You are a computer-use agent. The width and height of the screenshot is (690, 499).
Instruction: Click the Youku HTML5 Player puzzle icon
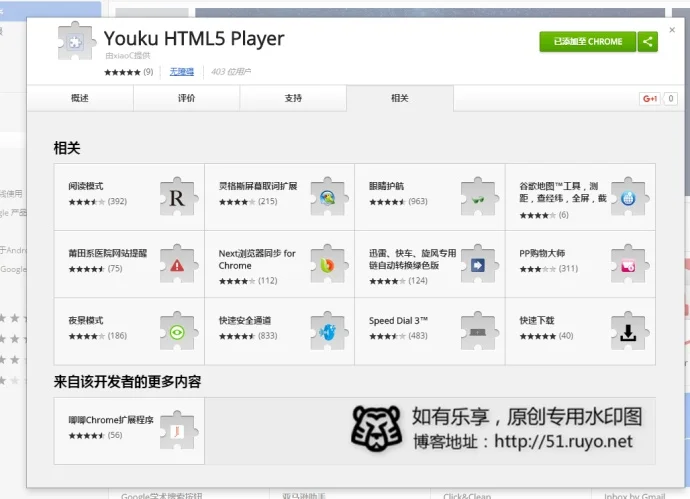(76, 41)
